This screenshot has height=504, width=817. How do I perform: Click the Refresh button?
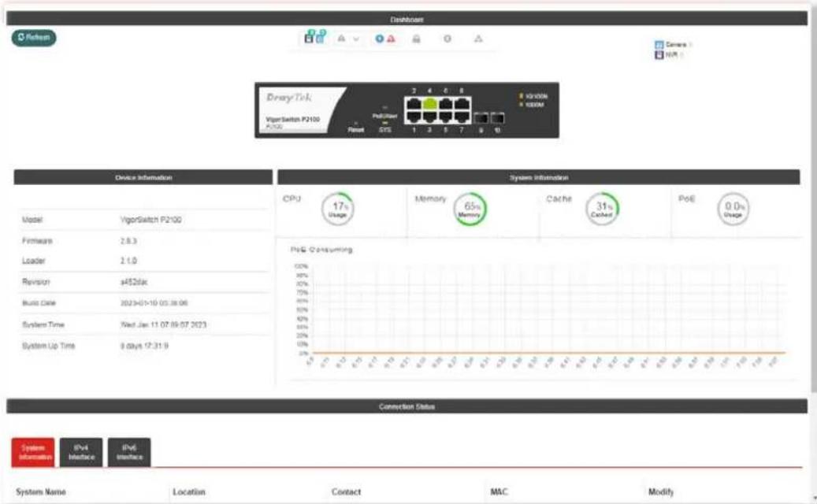pyautogui.click(x=34, y=38)
